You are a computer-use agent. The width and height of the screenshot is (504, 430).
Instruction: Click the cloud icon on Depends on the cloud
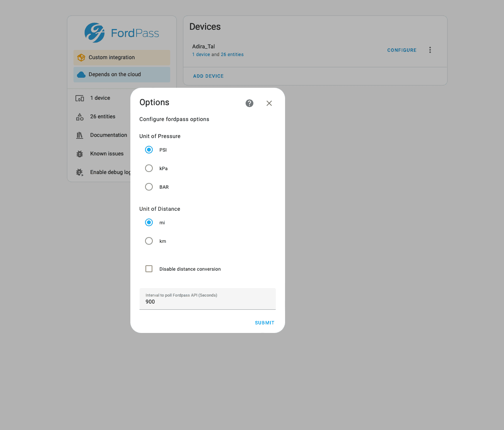click(x=81, y=75)
